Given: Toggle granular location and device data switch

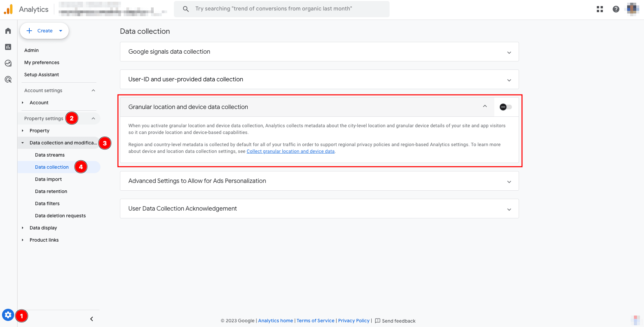Looking at the screenshot, I should tap(505, 107).
